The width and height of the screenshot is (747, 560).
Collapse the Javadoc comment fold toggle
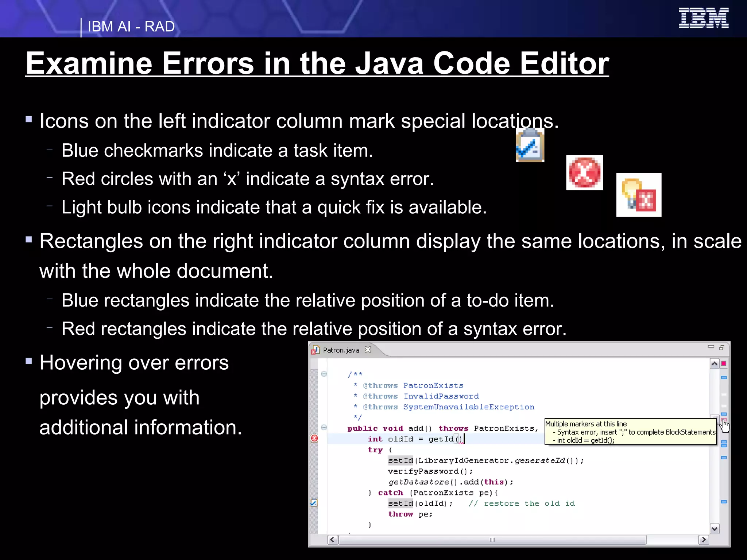tap(324, 374)
